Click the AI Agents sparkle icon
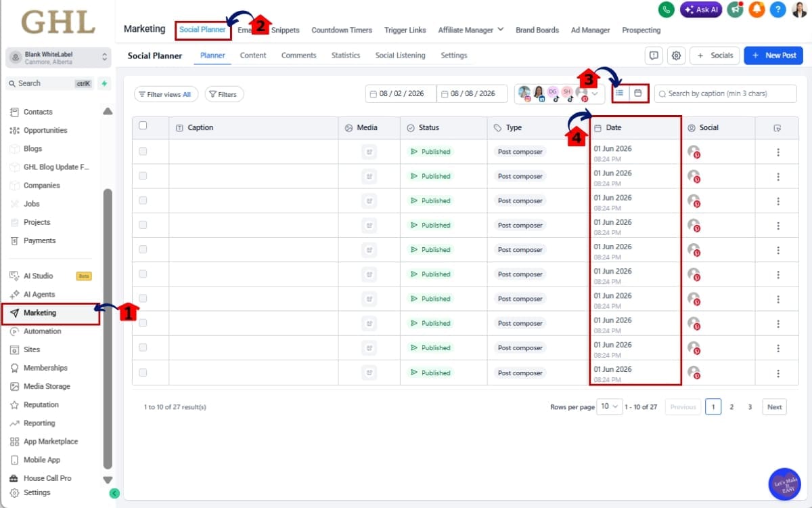 [x=14, y=294]
